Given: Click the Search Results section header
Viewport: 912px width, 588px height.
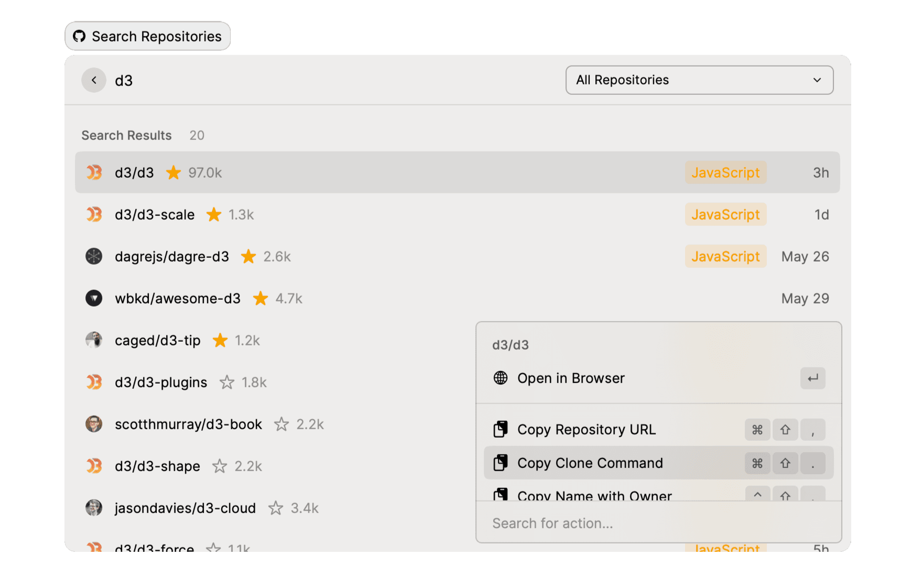Looking at the screenshot, I should pyautogui.click(x=126, y=135).
